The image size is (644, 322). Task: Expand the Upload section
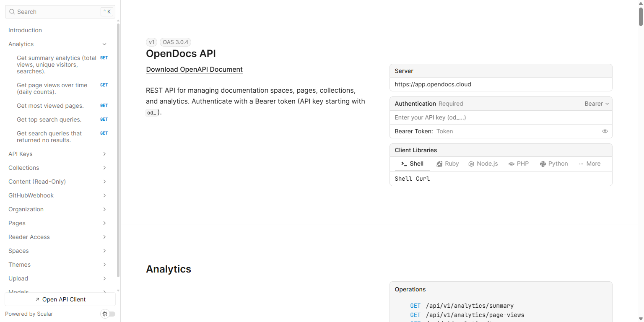104,278
